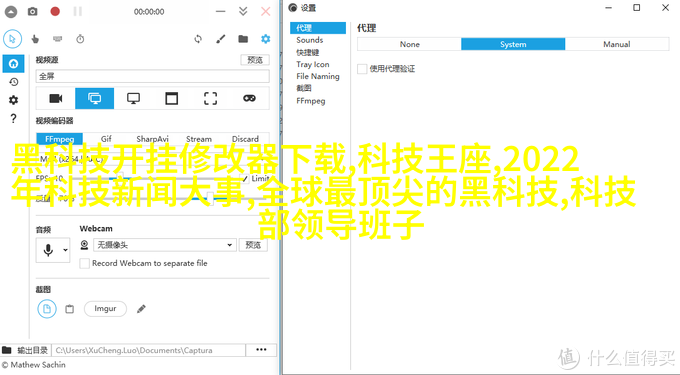The width and height of the screenshot is (680, 375).
Task: Close the 设置 window
Action: [665, 7]
